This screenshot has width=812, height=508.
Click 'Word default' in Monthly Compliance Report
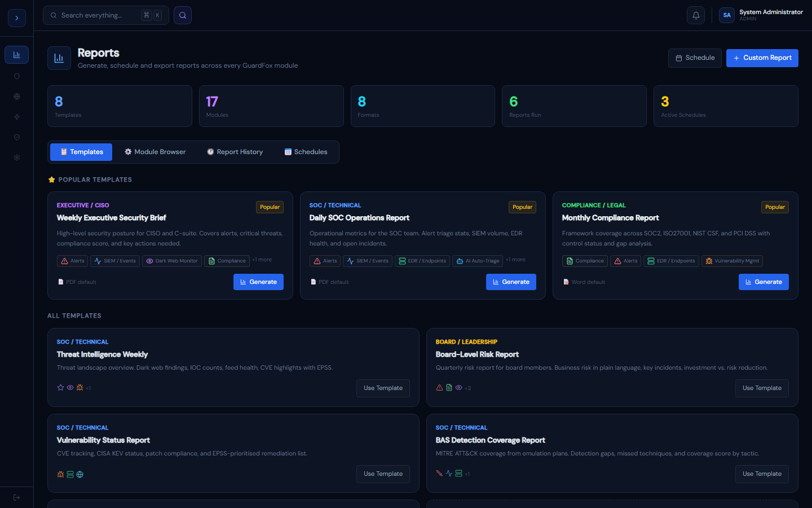click(x=584, y=282)
